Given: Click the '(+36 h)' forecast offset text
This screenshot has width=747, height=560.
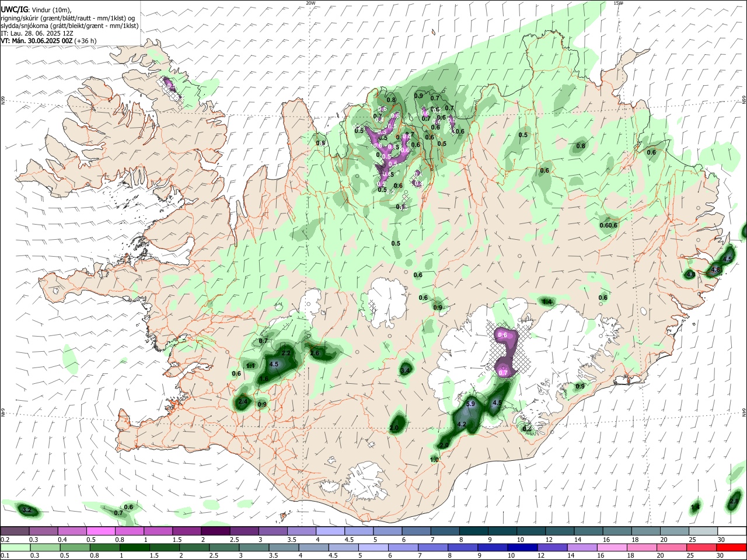Looking at the screenshot, I should (86, 41).
